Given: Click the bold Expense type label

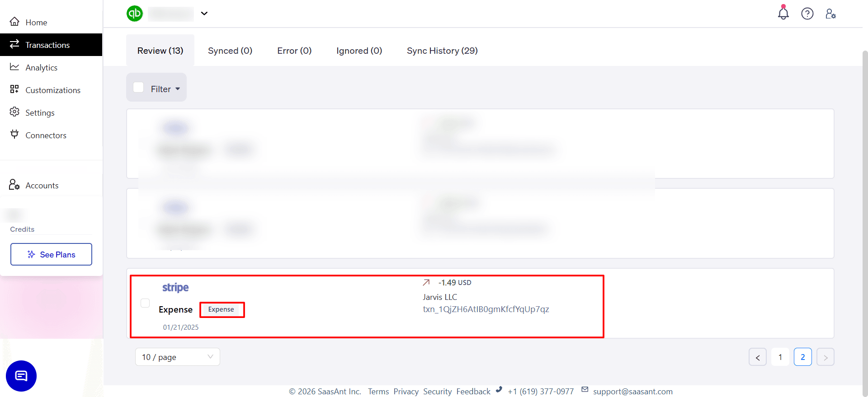Looking at the screenshot, I should [x=175, y=310].
